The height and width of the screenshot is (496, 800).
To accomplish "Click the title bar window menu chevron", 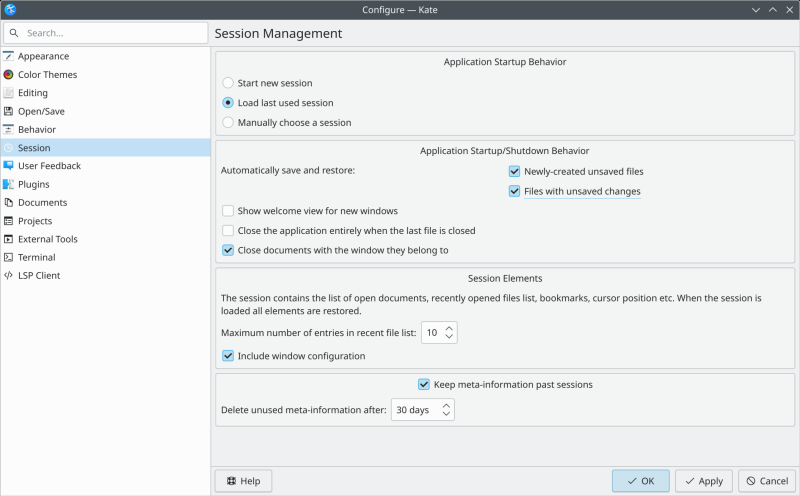I will tap(753, 10).
